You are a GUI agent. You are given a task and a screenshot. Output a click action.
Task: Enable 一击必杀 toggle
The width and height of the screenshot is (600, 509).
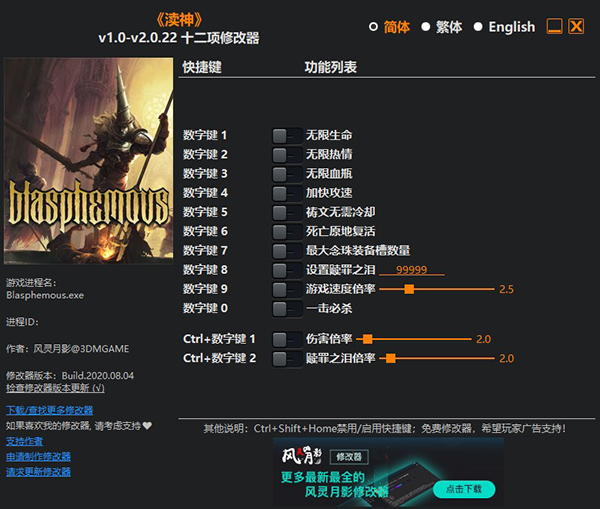pyautogui.click(x=287, y=308)
